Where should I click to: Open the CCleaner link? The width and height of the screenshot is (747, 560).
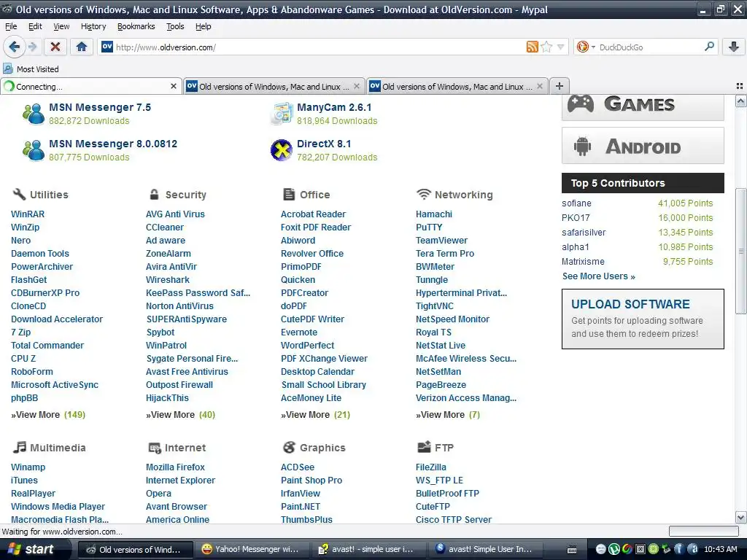click(x=165, y=227)
